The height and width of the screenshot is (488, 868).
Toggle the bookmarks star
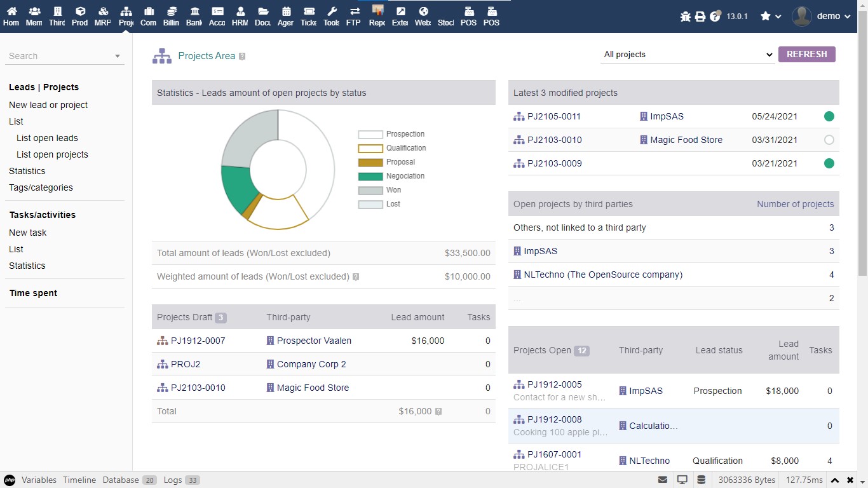[x=765, y=16]
